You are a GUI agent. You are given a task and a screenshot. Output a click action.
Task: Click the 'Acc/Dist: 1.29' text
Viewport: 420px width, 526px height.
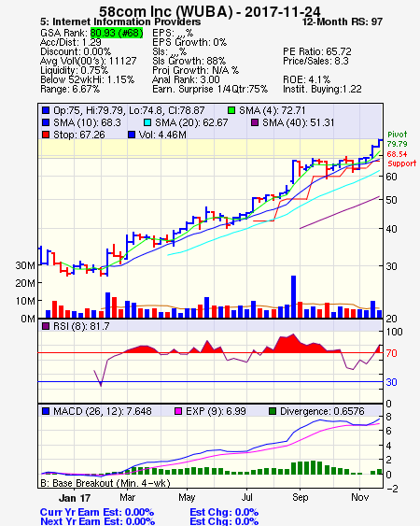click(71, 42)
